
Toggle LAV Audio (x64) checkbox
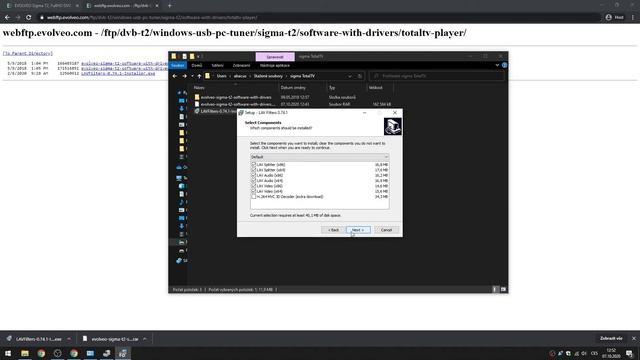(x=253, y=180)
